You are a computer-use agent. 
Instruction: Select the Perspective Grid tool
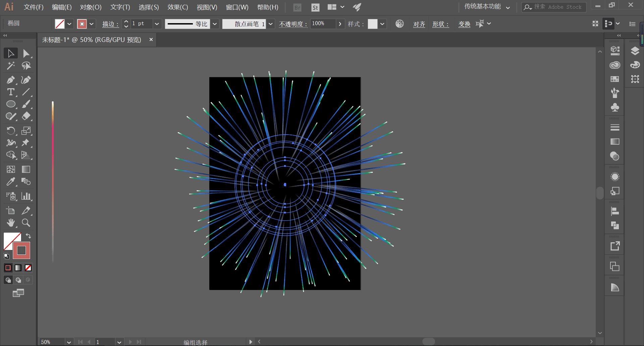pyautogui.click(x=26, y=155)
